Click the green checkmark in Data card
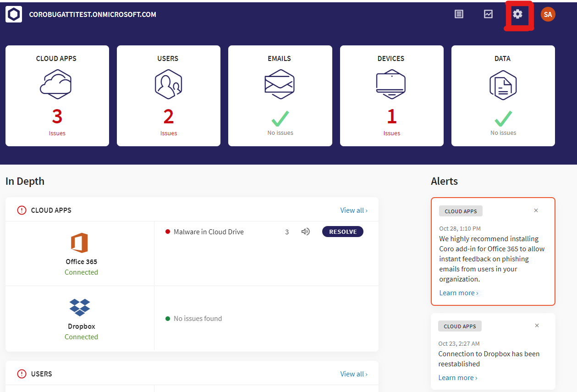Viewport: 577px width, 392px height. pos(503,119)
